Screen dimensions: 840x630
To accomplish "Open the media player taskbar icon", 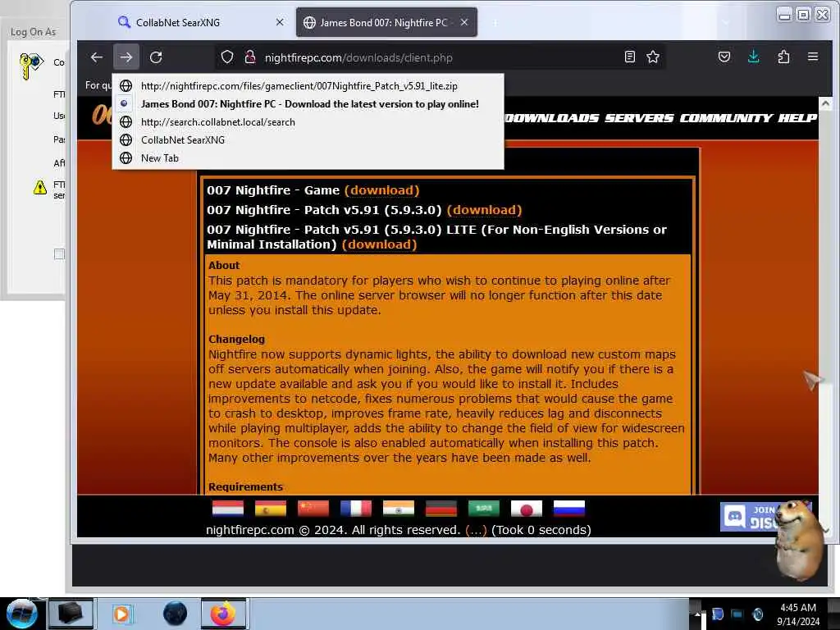I will pyautogui.click(x=121, y=614).
